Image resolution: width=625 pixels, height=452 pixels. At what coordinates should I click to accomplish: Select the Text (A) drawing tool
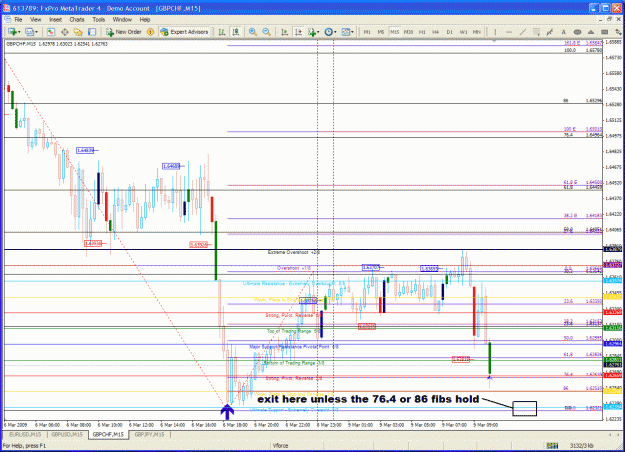564,32
